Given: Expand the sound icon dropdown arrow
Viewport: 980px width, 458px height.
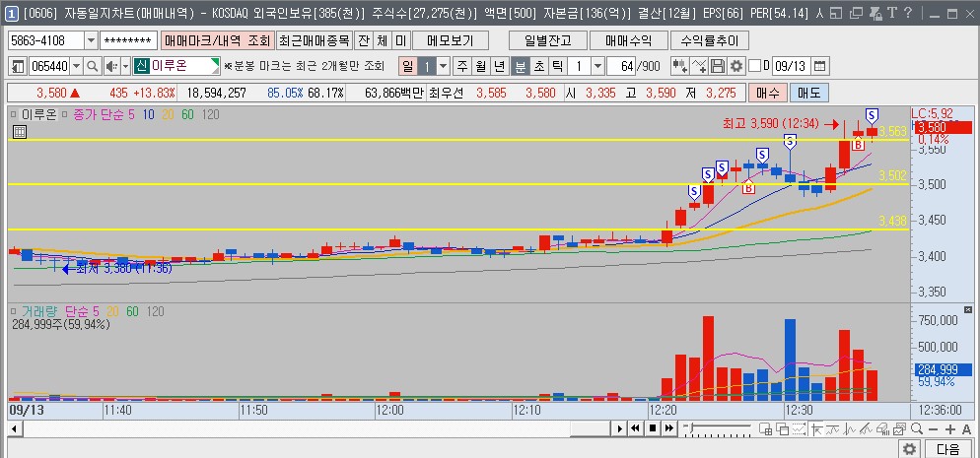Looking at the screenshot, I should pyautogui.click(x=125, y=66).
